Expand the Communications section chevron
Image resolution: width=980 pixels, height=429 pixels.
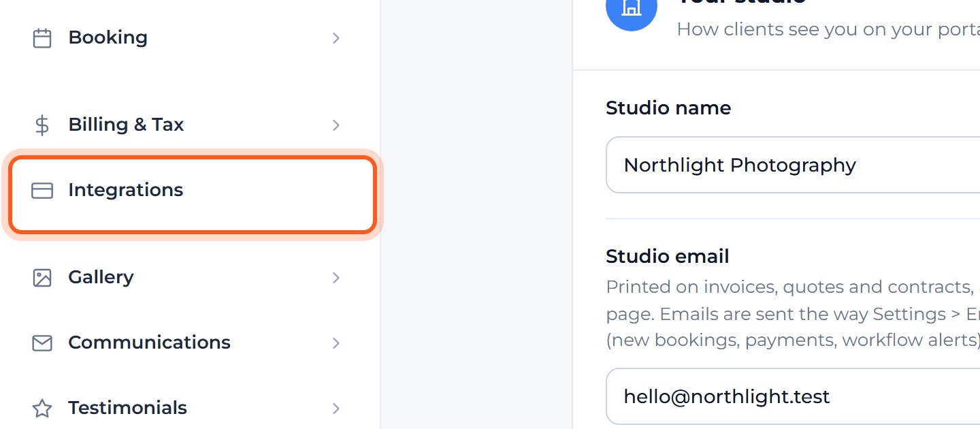pyautogui.click(x=336, y=343)
